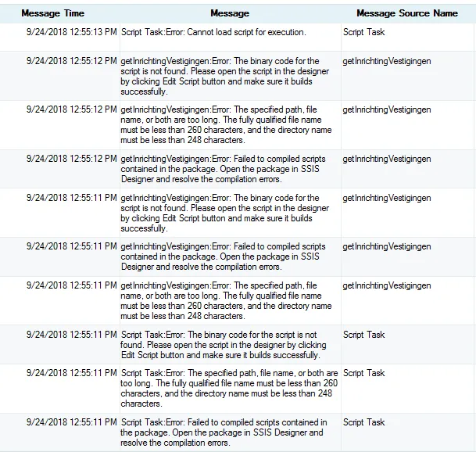
Task: Select getInrichtingVestigingen path too long error logged at 12:55:12
Action: tap(226, 125)
